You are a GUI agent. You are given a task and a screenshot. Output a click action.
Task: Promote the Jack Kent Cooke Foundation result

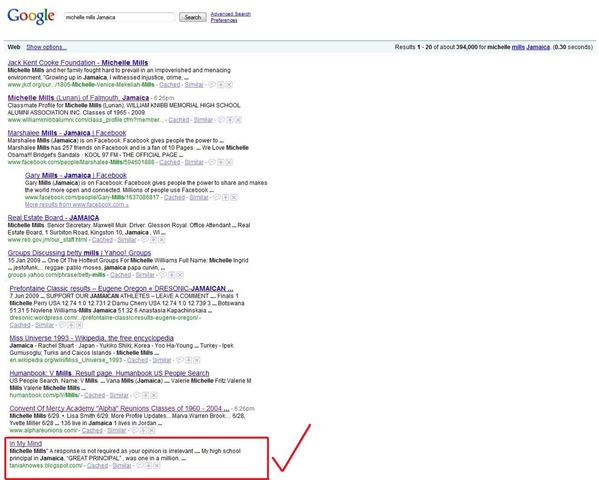click(221, 85)
